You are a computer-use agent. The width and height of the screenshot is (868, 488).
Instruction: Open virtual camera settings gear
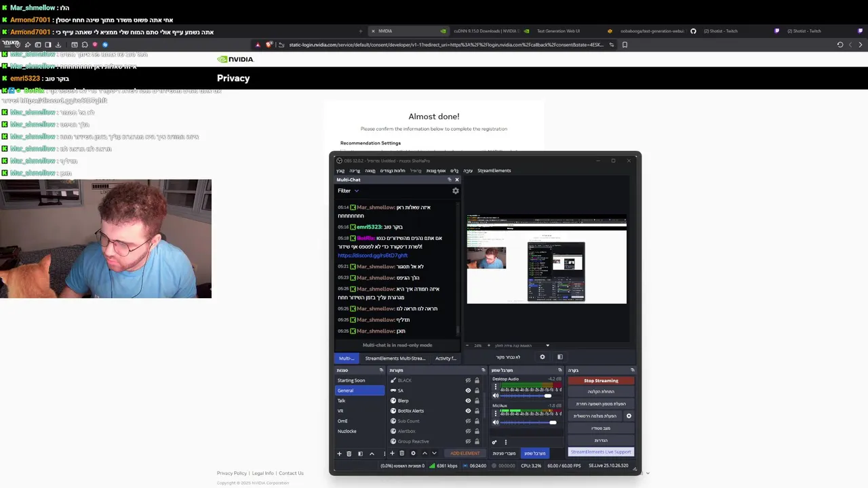[629, 416]
